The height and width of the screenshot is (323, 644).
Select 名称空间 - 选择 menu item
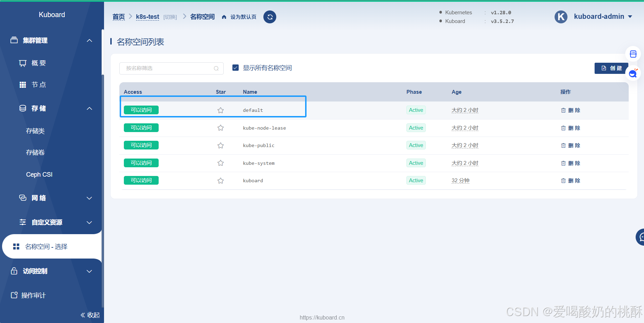52,246
